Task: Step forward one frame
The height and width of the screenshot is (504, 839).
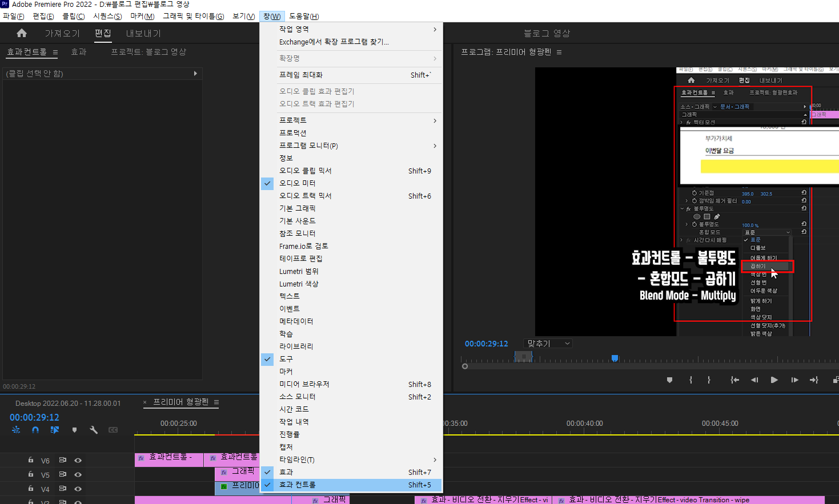Action: pos(794,380)
